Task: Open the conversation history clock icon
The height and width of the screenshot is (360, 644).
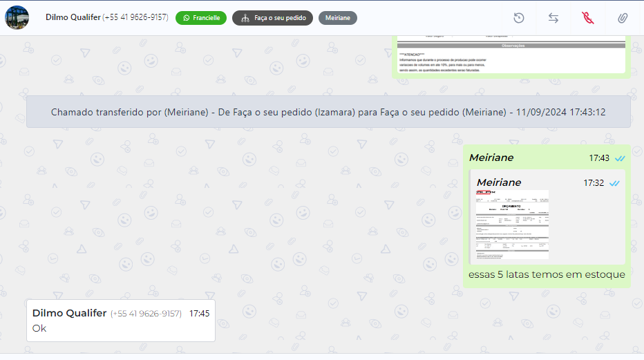Action: coord(519,18)
